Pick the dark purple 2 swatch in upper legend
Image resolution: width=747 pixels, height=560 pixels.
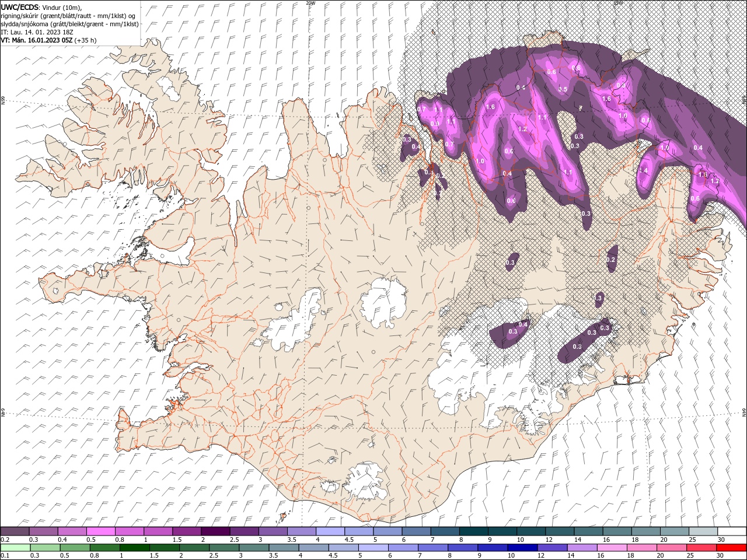point(215,531)
